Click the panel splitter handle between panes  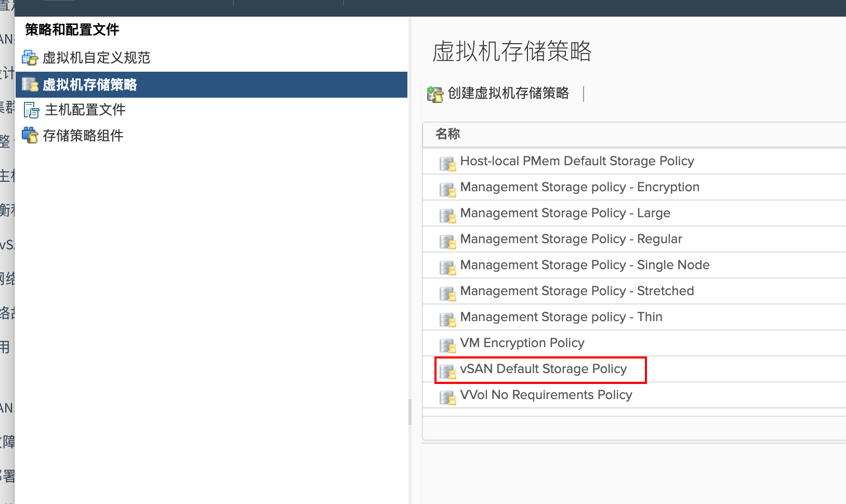tap(409, 412)
